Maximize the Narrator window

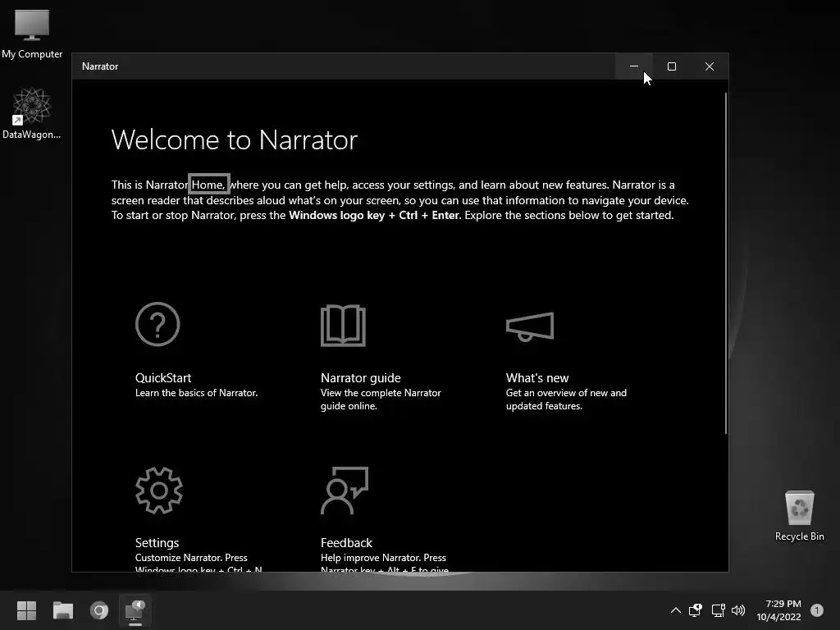pyautogui.click(x=671, y=66)
